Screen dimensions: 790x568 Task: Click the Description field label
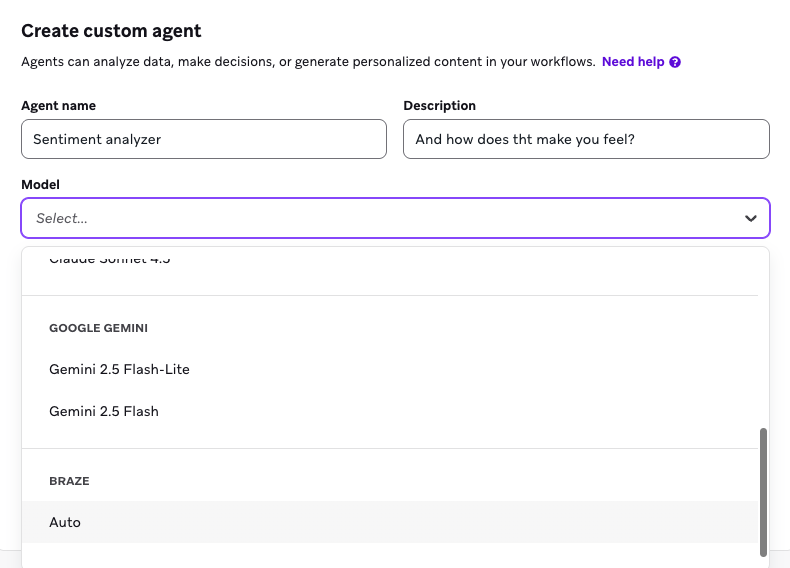tap(439, 105)
